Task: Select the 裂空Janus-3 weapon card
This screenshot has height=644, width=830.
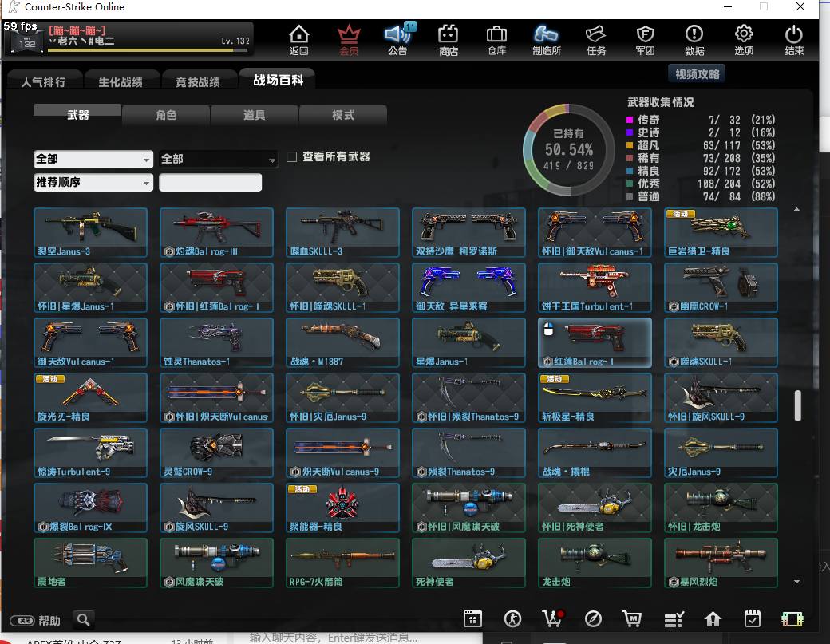Action: (90, 232)
